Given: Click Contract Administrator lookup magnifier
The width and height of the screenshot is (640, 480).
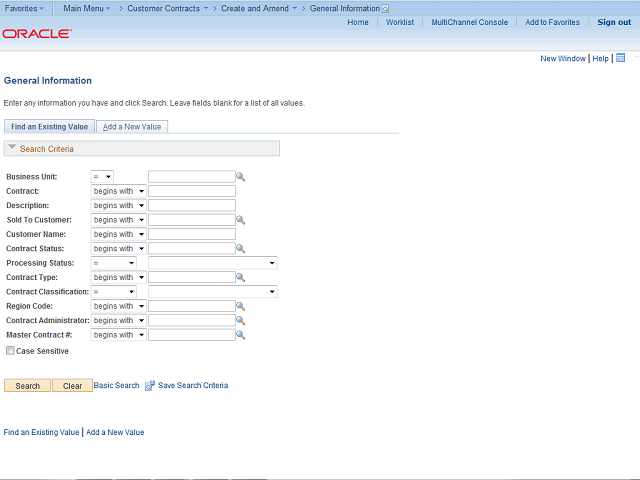Looking at the screenshot, I should [x=241, y=321].
